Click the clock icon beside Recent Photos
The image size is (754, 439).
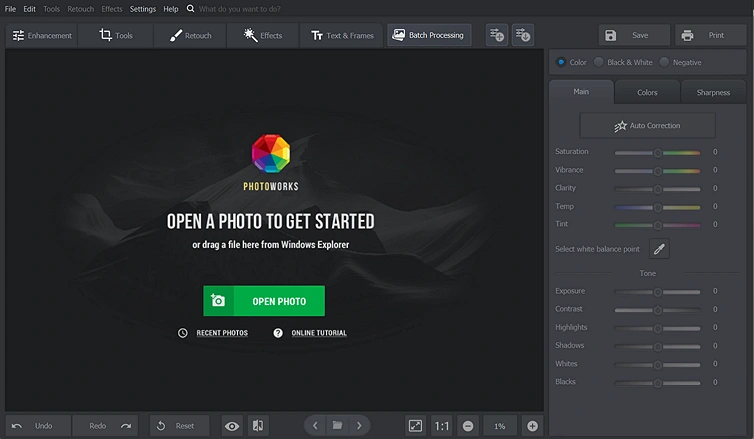point(183,333)
